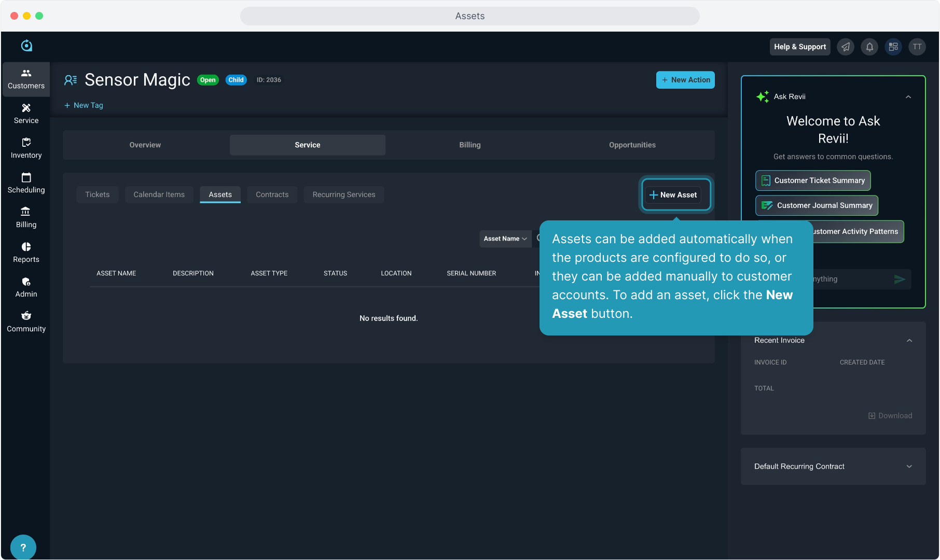Collapse the Ask Revii panel

point(908,97)
